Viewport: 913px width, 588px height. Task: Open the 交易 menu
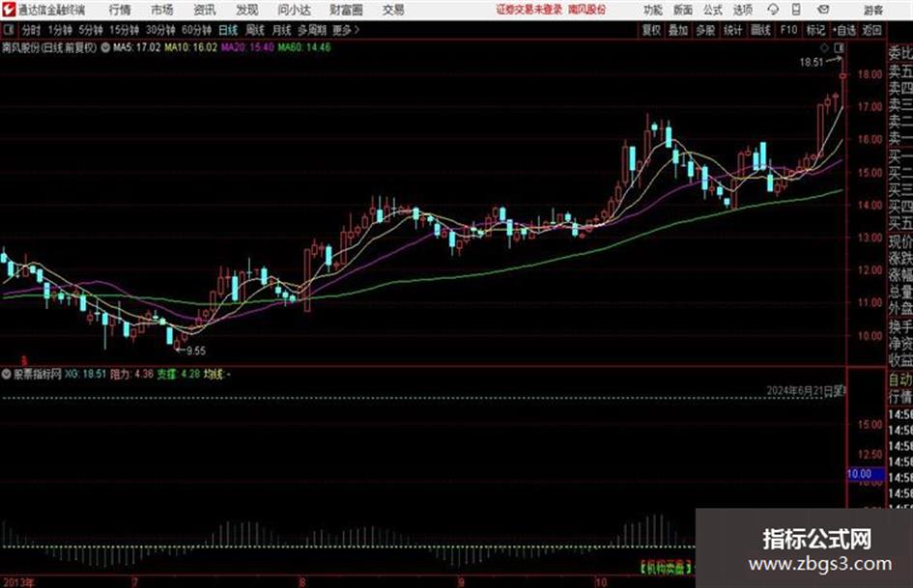pyautogui.click(x=393, y=10)
